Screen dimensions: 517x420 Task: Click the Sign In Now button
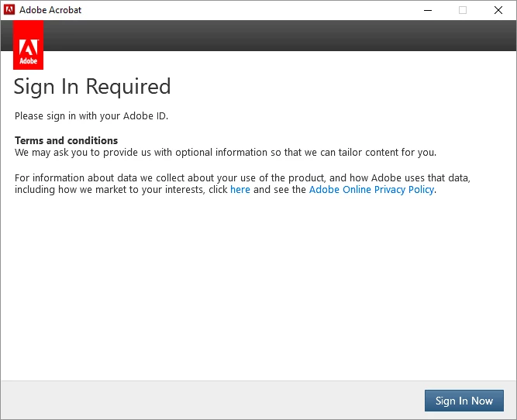tap(464, 401)
